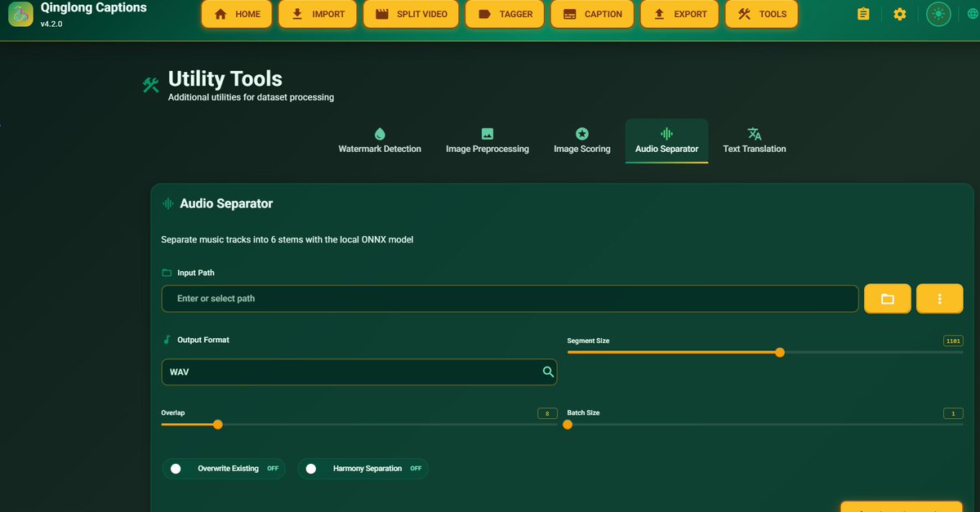Switch to Watermark Detection tab

pos(380,141)
